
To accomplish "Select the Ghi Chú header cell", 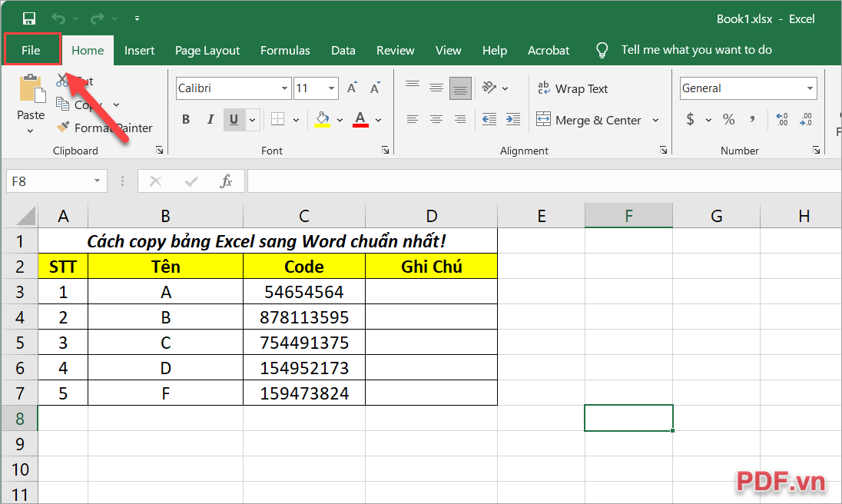I will pos(431,267).
